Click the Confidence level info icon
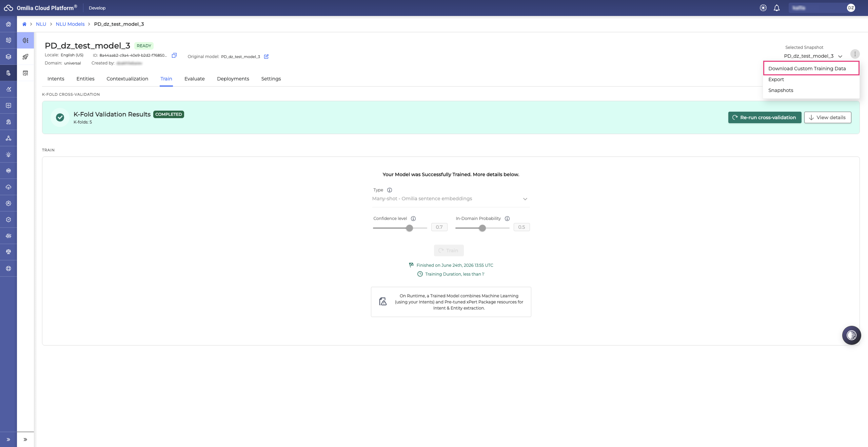 tap(413, 219)
